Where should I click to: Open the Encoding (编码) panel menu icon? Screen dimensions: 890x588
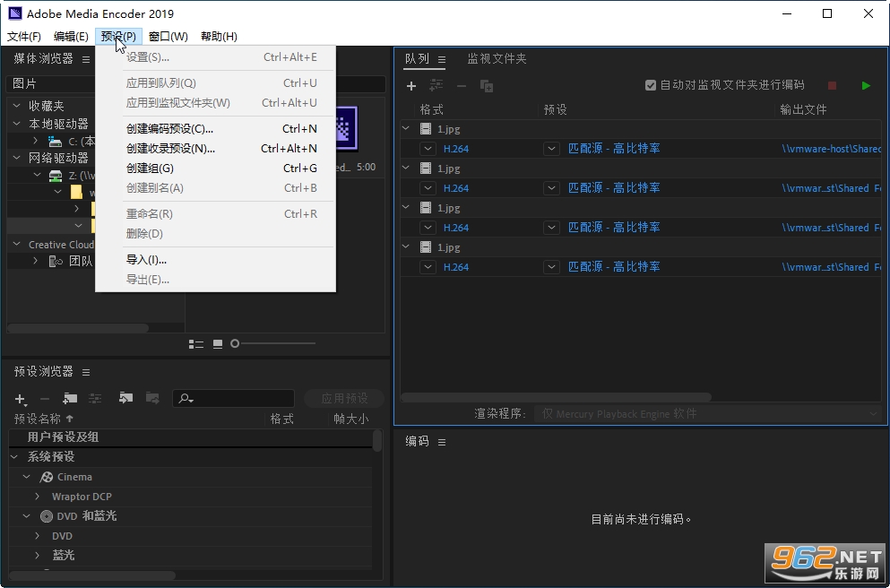pos(442,442)
